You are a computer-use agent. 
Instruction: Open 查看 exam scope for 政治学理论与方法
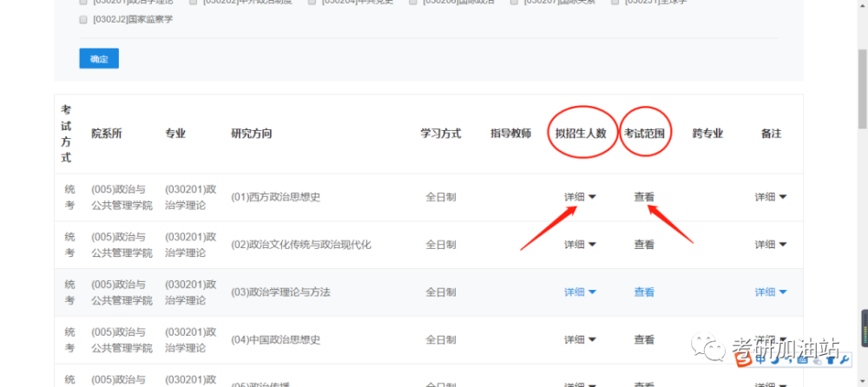point(644,292)
